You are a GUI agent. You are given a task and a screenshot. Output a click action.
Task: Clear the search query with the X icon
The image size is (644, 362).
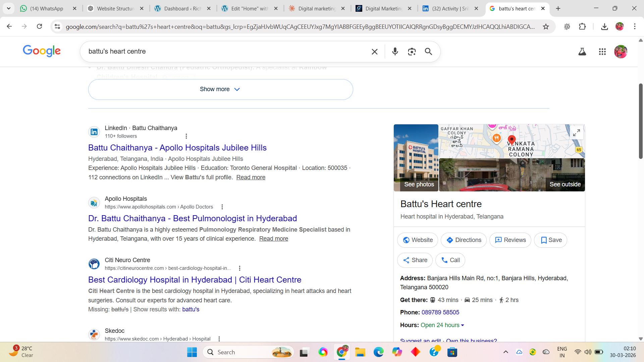374,52
